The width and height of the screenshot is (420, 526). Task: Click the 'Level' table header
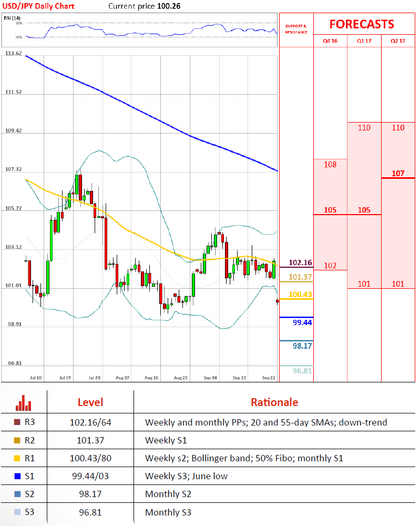pyautogui.click(x=90, y=402)
